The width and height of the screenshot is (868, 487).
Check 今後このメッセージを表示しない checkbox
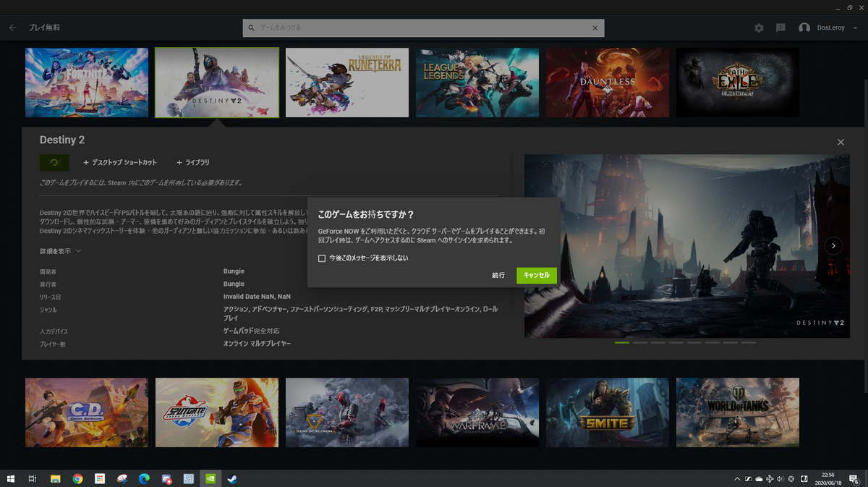pyautogui.click(x=322, y=258)
